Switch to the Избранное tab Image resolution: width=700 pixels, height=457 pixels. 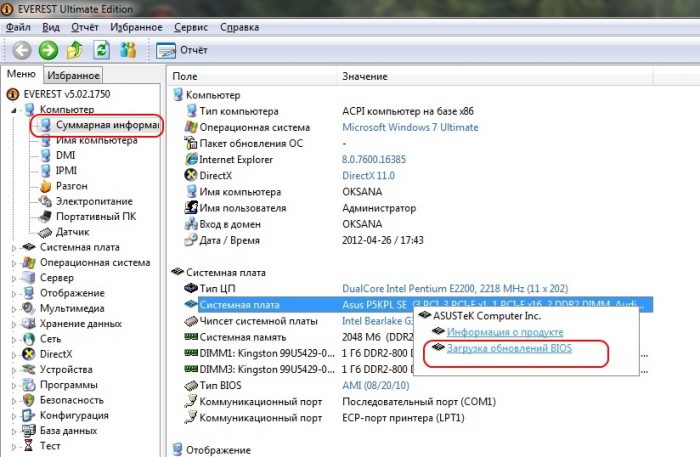click(73, 75)
